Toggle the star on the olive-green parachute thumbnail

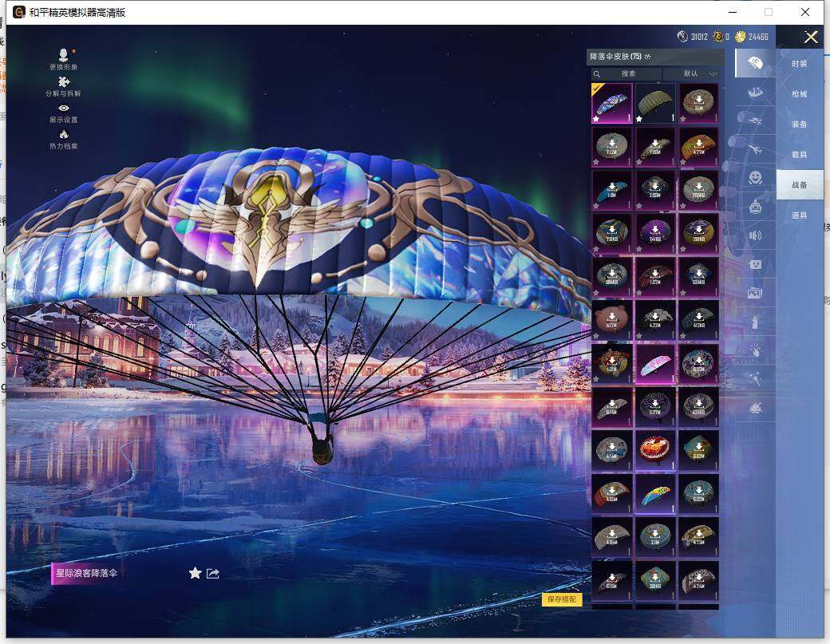[639, 119]
